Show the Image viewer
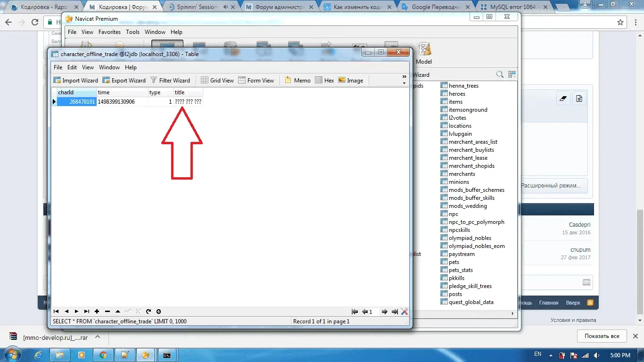The width and height of the screenshot is (644, 362). click(x=350, y=80)
